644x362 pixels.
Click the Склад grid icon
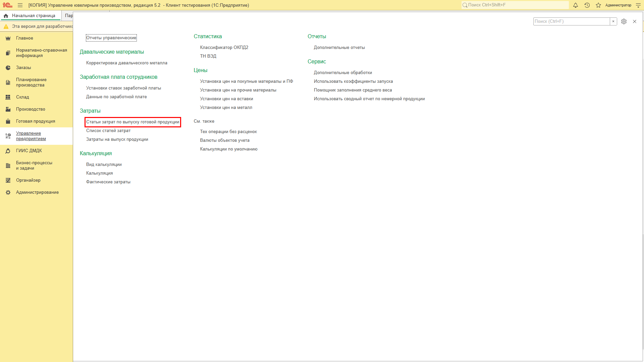(x=8, y=97)
